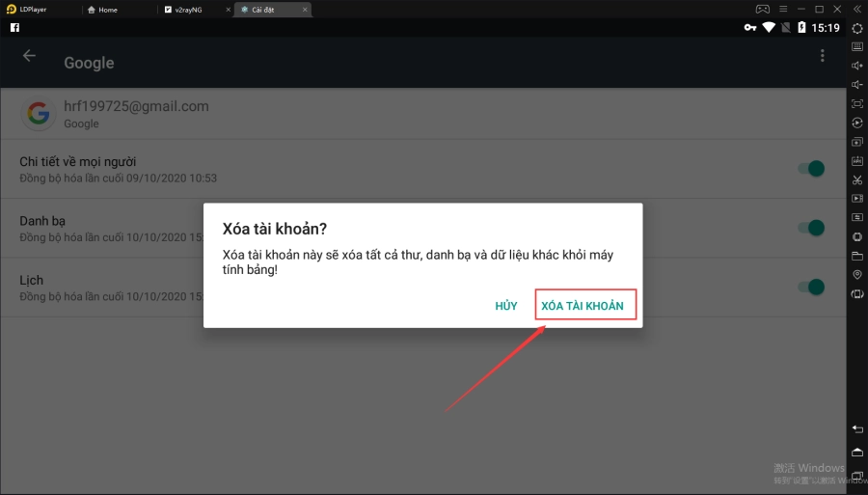Click the install APK sidebar icon
868x495 pixels.
857,160
